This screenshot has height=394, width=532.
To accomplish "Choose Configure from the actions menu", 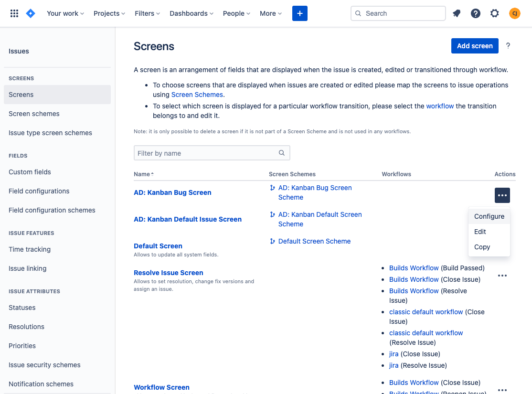I will coord(489,216).
